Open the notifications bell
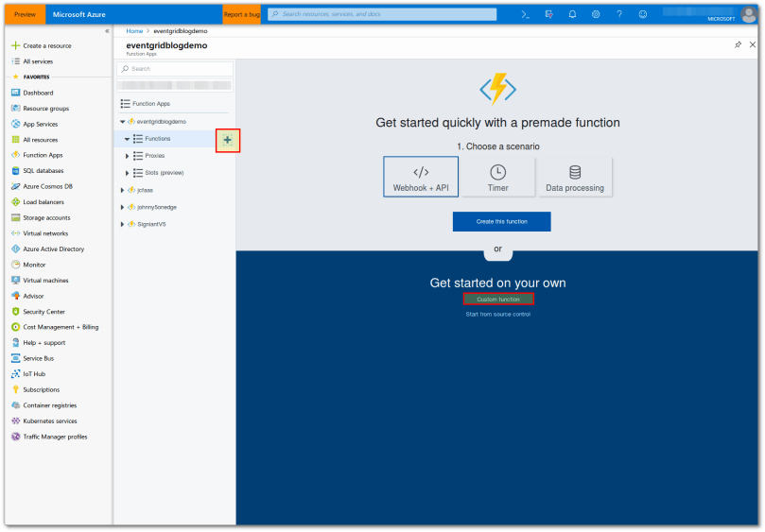This screenshot has width=765, height=532. (572, 14)
